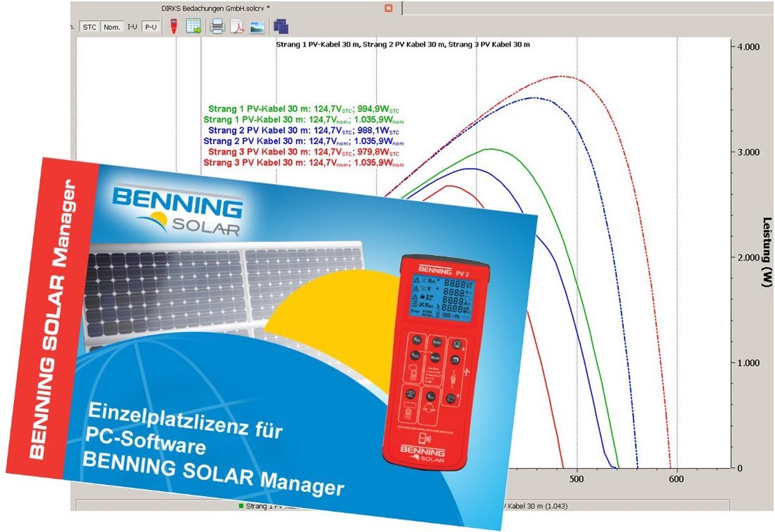Click the blue Strang 2 nom label
The image size is (775, 532).
pyautogui.click(x=304, y=141)
